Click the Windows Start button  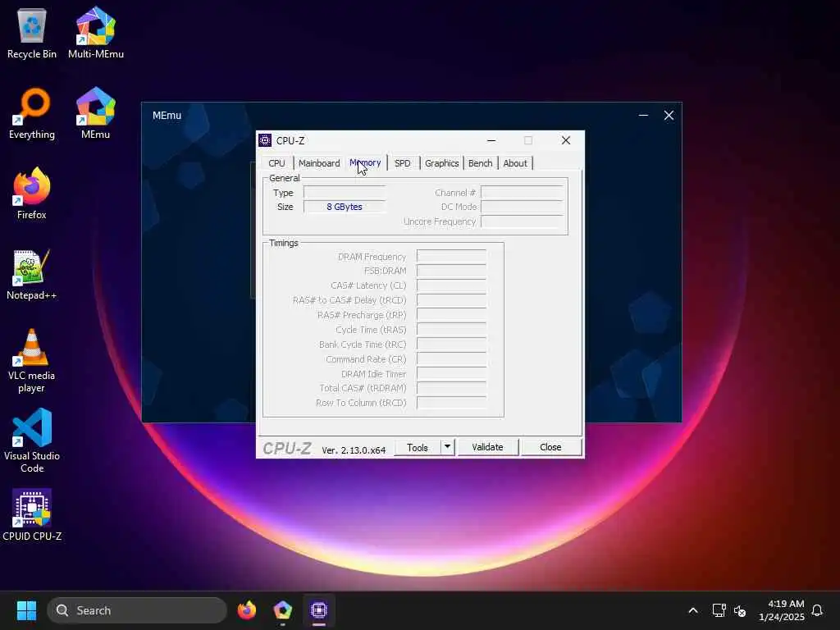coord(26,610)
